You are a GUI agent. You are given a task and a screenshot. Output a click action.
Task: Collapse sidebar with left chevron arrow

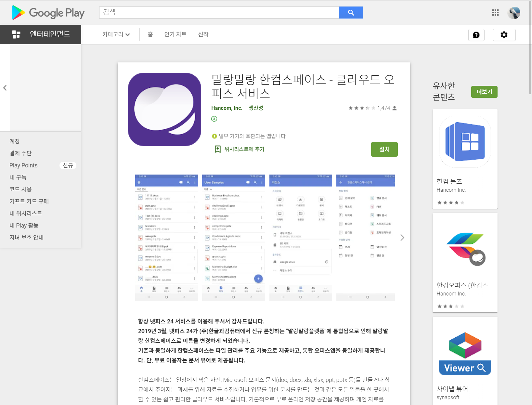pos(5,88)
